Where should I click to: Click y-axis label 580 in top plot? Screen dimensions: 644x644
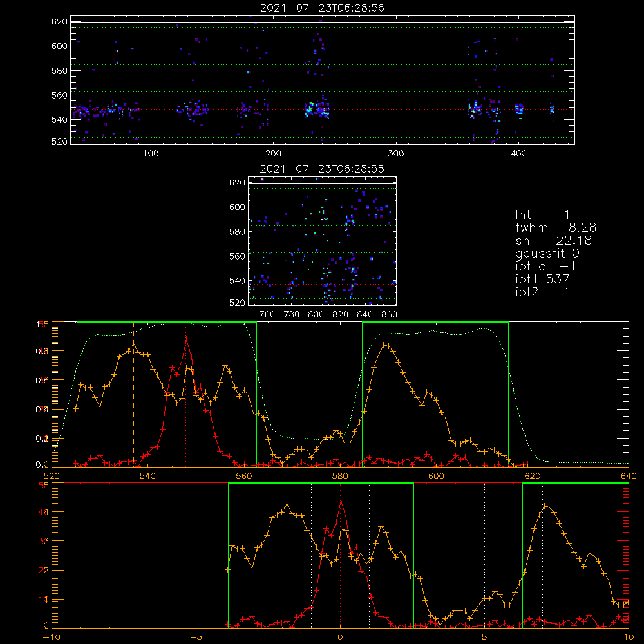[x=59, y=71]
